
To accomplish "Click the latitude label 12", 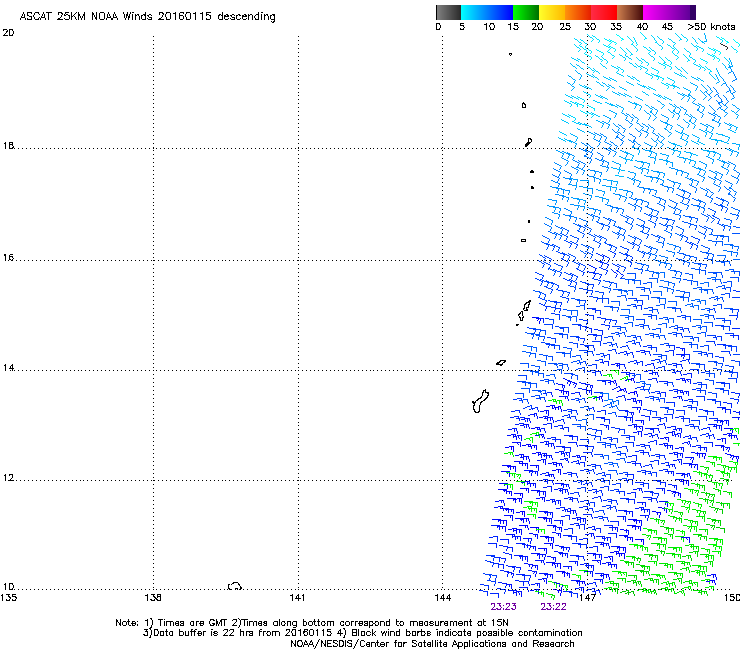I will pyautogui.click(x=8, y=478).
